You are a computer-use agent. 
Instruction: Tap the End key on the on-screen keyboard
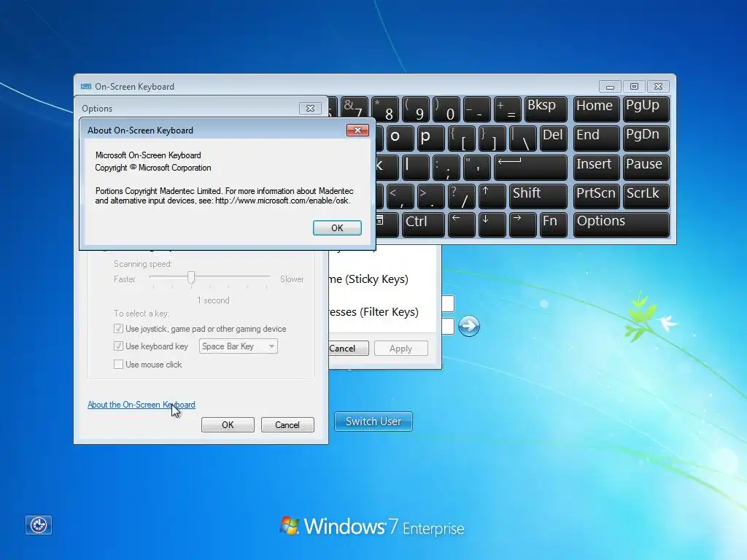(x=597, y=138)
